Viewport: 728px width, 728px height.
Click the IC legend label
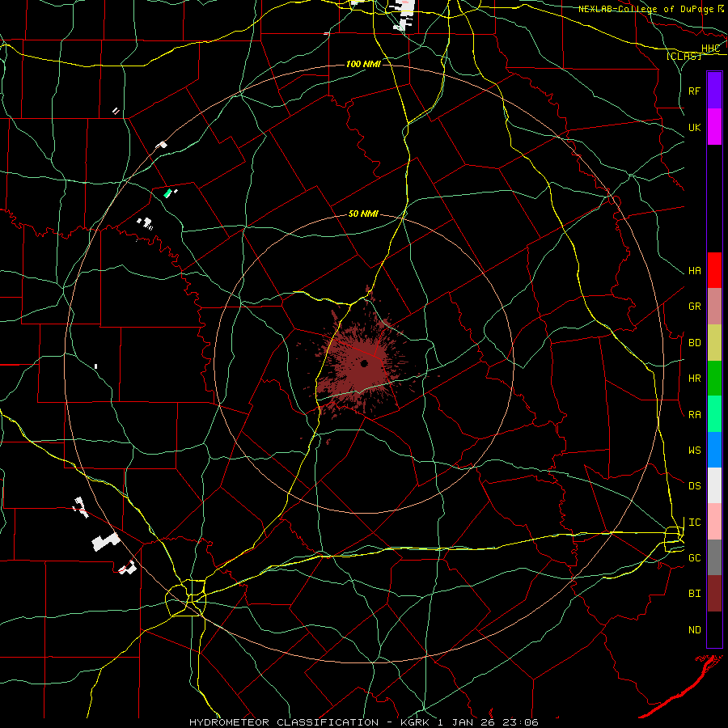click(694, 523)
